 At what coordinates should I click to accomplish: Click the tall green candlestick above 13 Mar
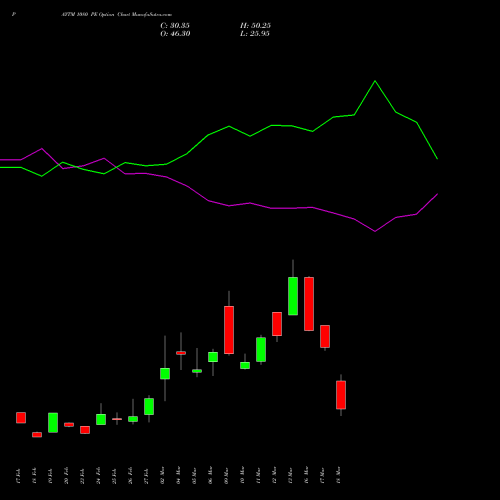coord(293,296)
